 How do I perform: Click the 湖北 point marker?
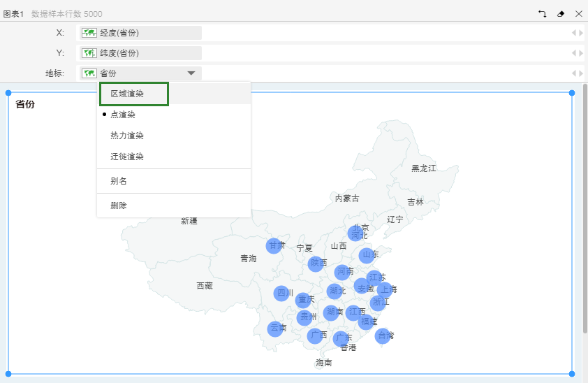click(x=335, y=291)
